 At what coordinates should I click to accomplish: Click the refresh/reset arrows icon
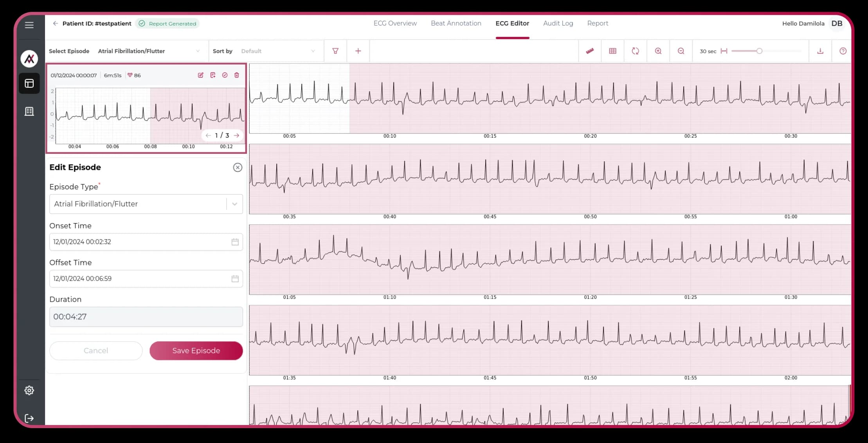click(x=636, y=51)
